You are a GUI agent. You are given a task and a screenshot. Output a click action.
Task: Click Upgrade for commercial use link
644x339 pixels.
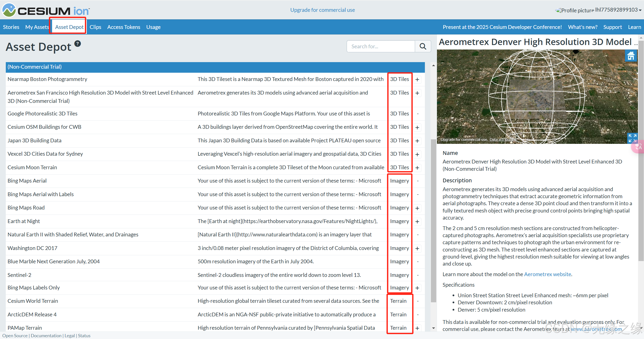(322, 10)
